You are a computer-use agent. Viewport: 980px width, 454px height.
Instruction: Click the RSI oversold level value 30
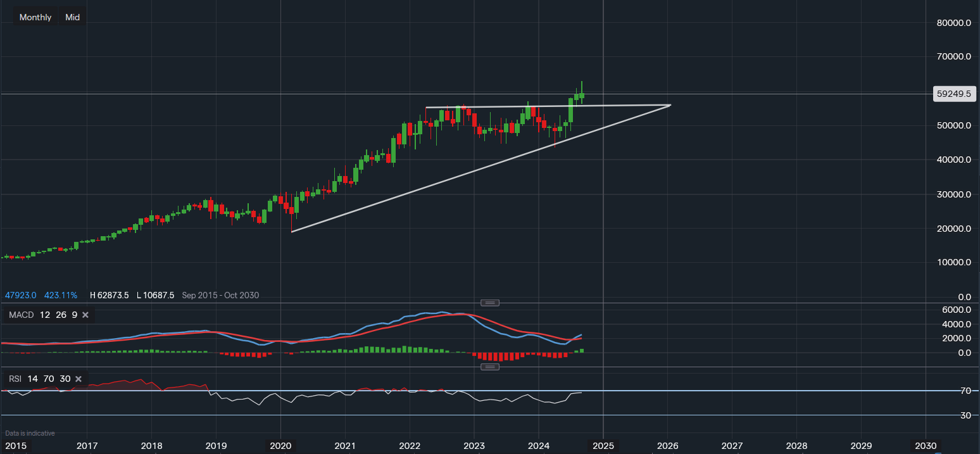(x=65, y=379)
